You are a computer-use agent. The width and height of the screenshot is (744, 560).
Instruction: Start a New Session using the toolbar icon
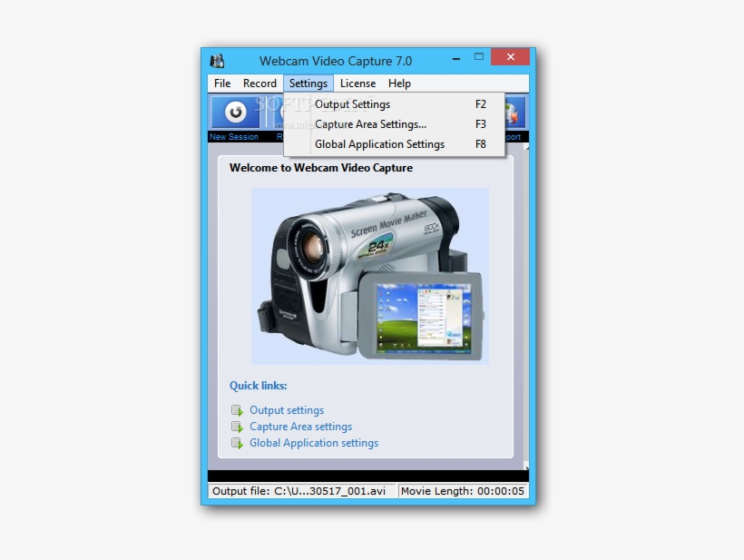pyautogui.click(x=234, y=113)
